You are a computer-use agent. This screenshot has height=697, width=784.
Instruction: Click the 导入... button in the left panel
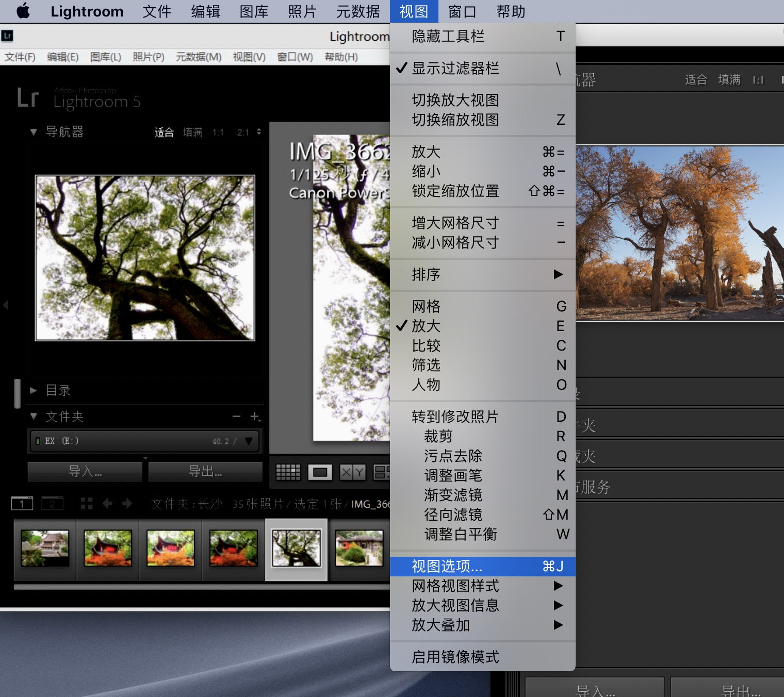(85, 471)
